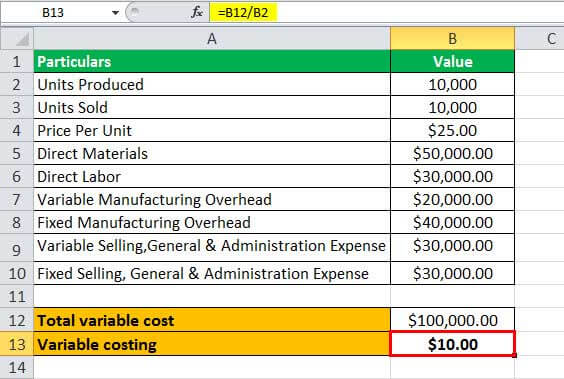This screenshot has height=379, width=564.
Task: Select row 8 header
Action: tap(17, 223)
